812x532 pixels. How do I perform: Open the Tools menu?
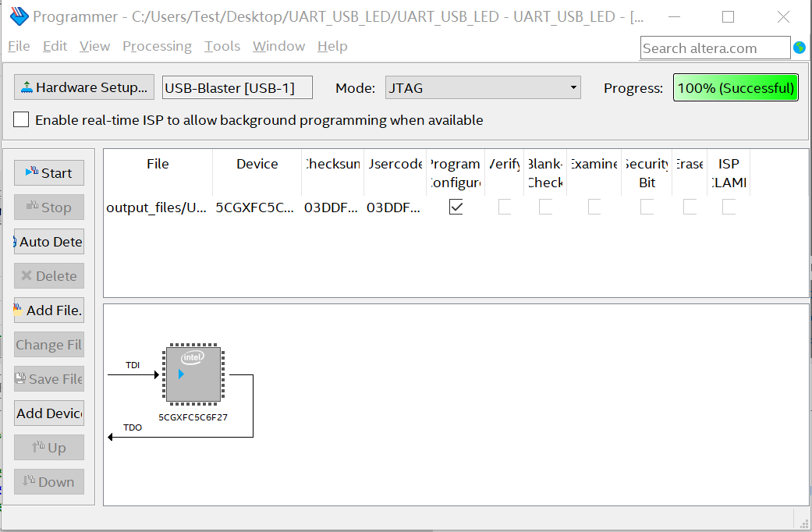click(222, 46)
